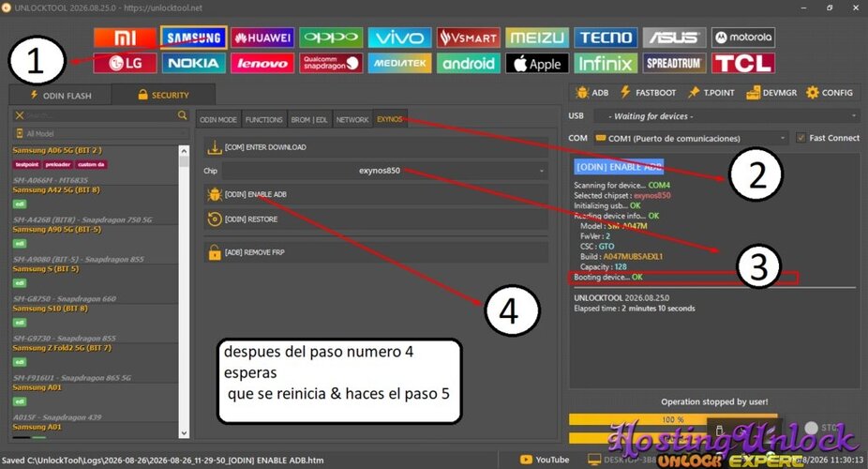This screenshot has width=868, height=469.
Task: Launch DEVMGR device manager
Action: point(771,93)
